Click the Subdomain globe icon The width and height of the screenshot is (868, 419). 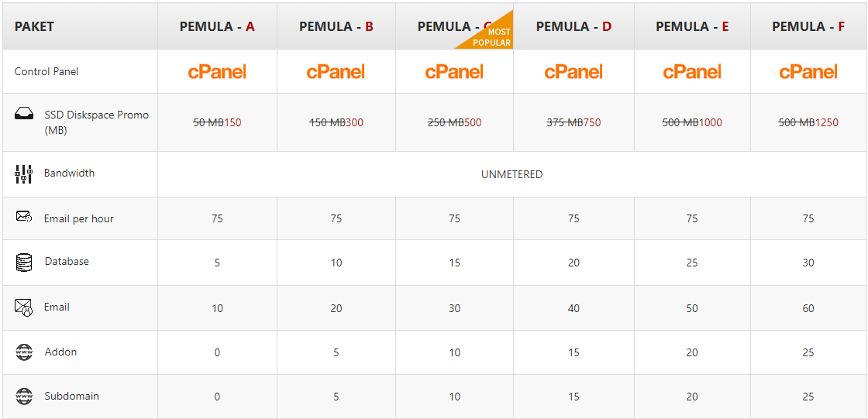24,397
